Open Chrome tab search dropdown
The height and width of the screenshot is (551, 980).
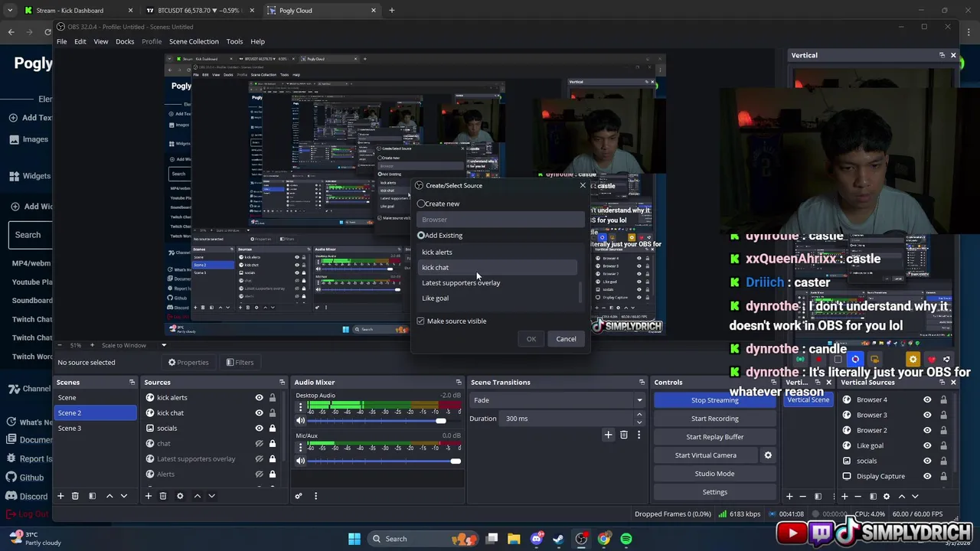click(x=10, y=10)
